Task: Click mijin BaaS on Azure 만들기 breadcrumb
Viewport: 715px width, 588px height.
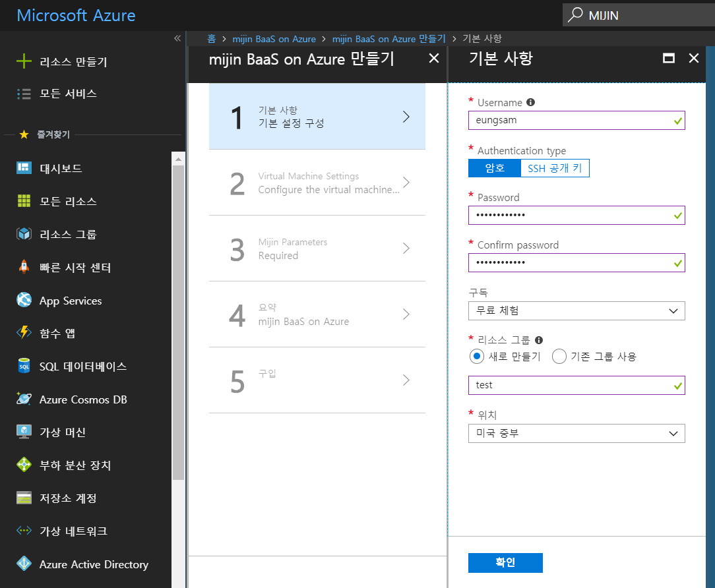Action: click(x=389, y=39)
